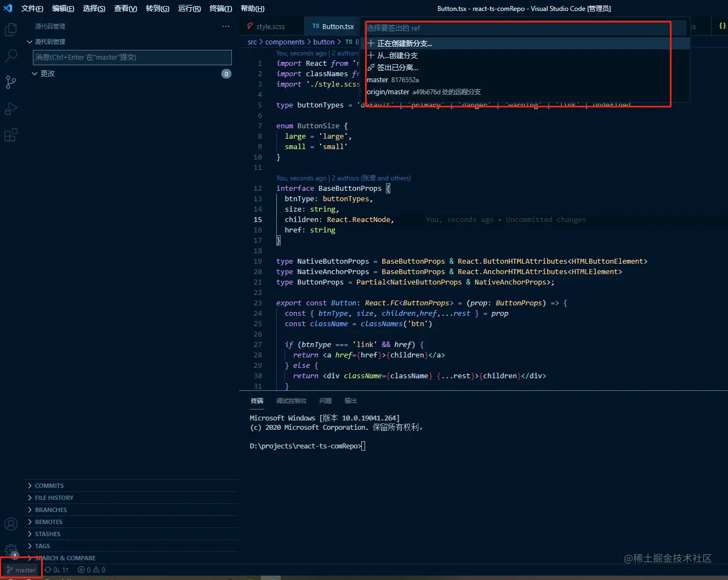Click GitLens authors code lens above interface
728x580 pixels.
pyautogui.click(x=343, y=178)
